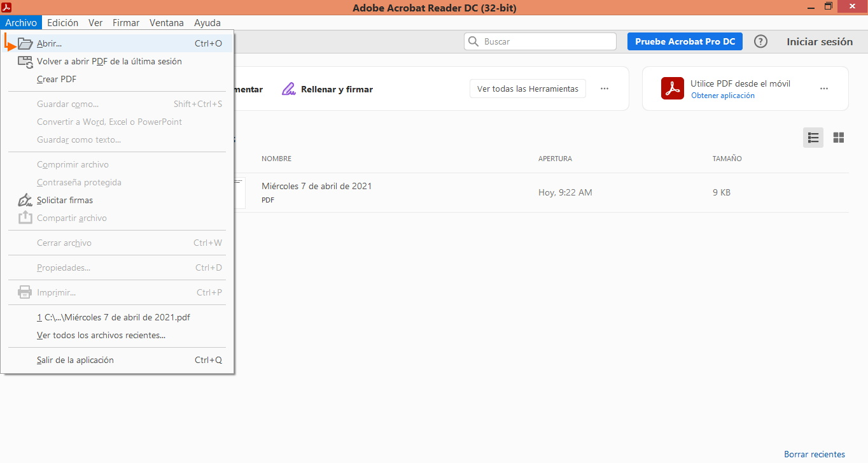Sort by the NOMBRE column header

click(276, 159)
